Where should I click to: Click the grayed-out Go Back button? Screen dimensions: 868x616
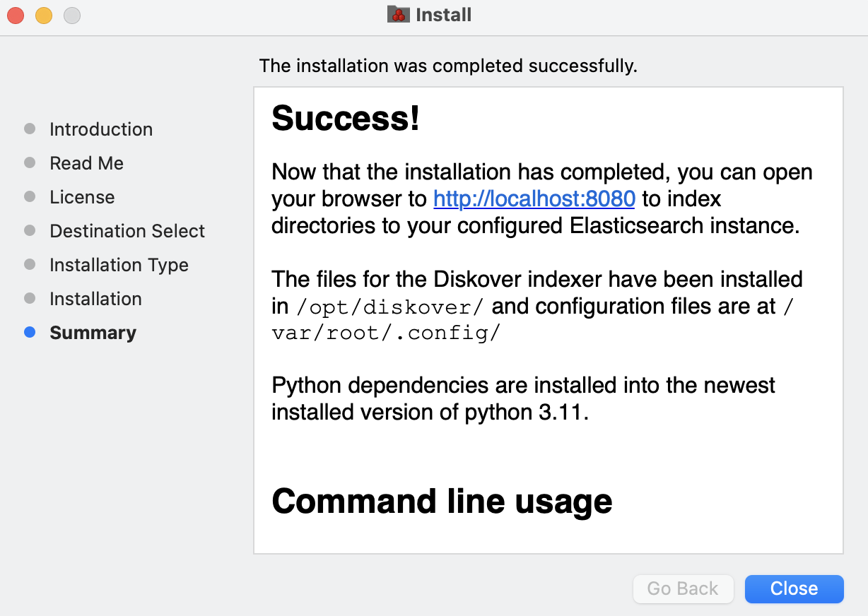[682, 588]
